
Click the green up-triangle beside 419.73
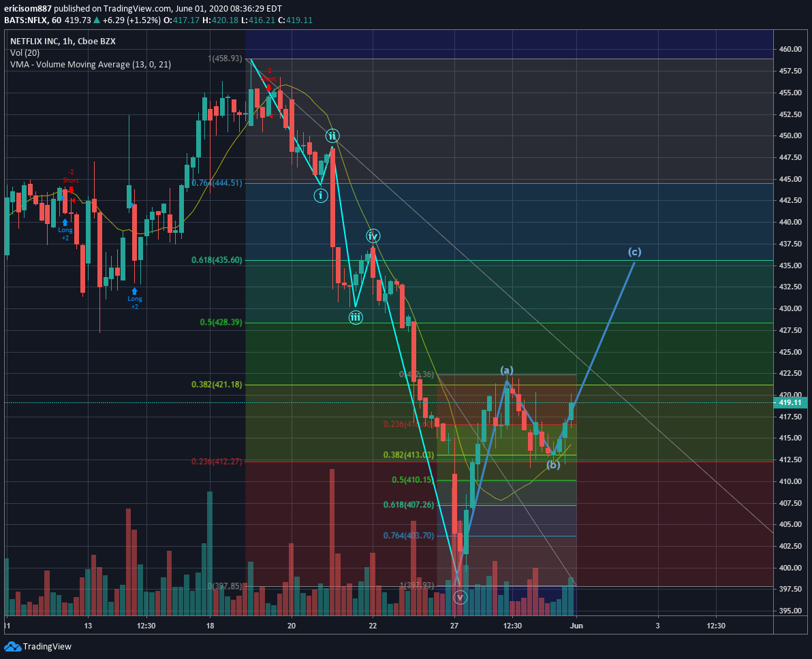[97, 20]
